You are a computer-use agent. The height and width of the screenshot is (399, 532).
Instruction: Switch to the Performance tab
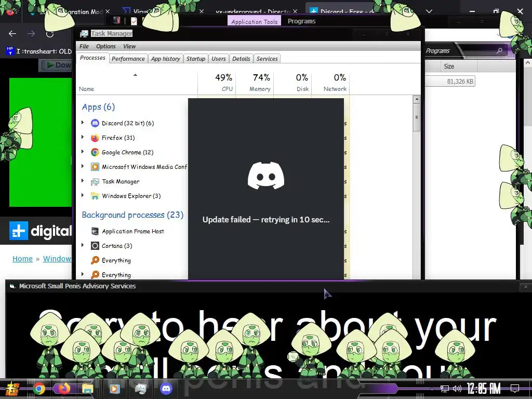click(128, 59)
